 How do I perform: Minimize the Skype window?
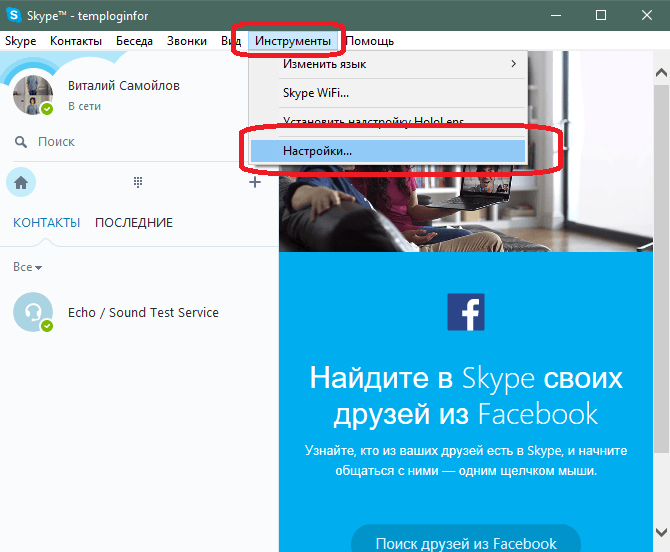coord(555,15)
